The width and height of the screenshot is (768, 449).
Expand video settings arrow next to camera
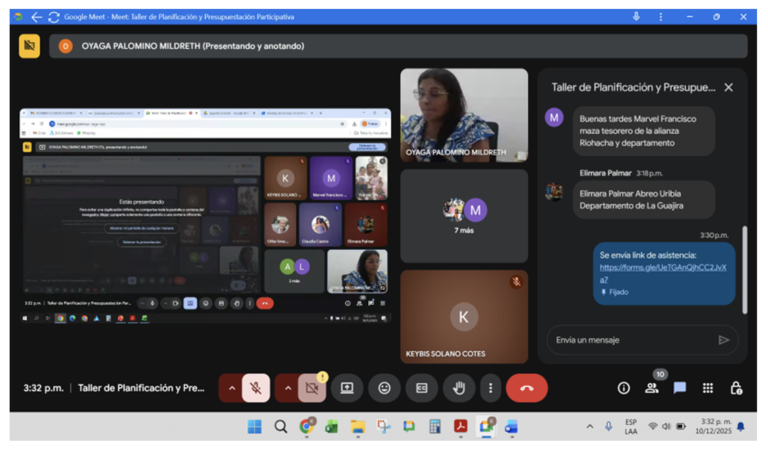click(287, 388)
